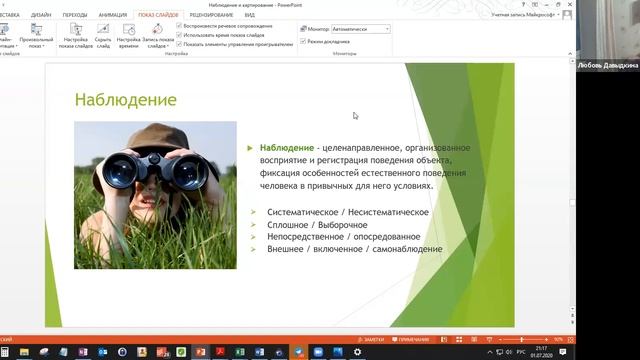This screenshot has height=360, width=640.
Task: Open the Monitor dropdown set to Автоматически
Action: point(361,29)
